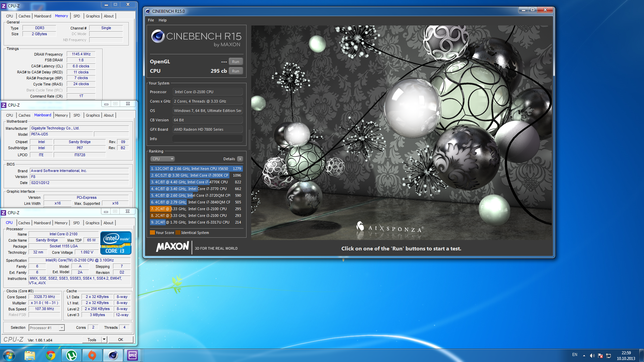Run the OpenGL benchmark
Viewport: 644px width, 362px height.
(236, 62)
